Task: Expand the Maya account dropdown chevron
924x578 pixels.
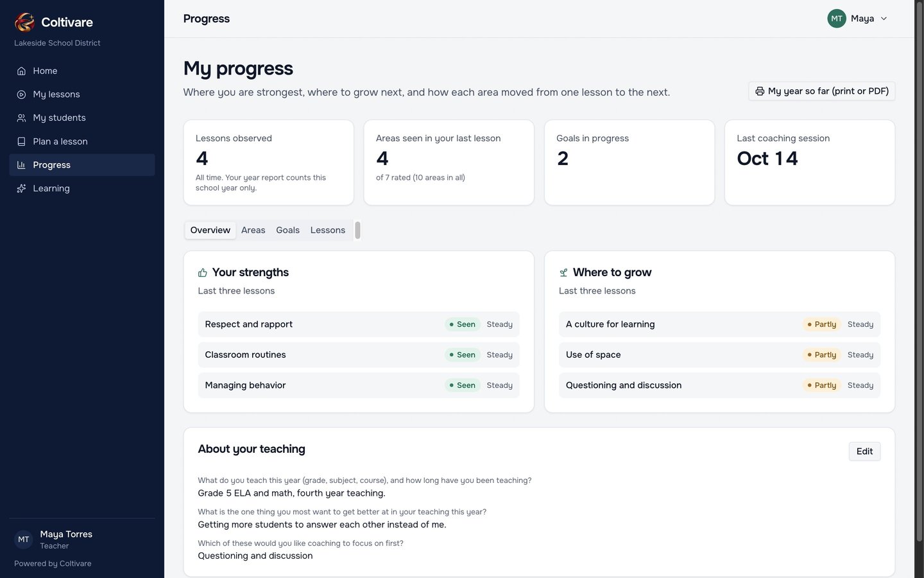Action: point(884,19)
